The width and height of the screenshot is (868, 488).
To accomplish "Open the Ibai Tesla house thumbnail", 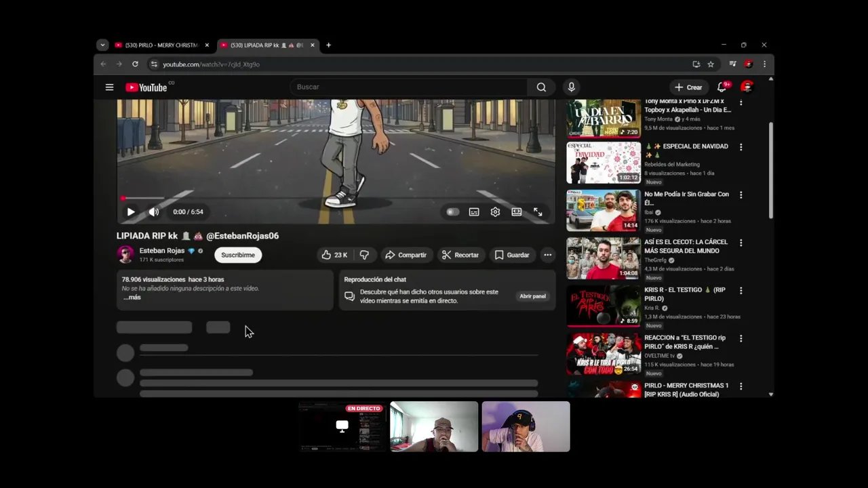I will point(604,210).
